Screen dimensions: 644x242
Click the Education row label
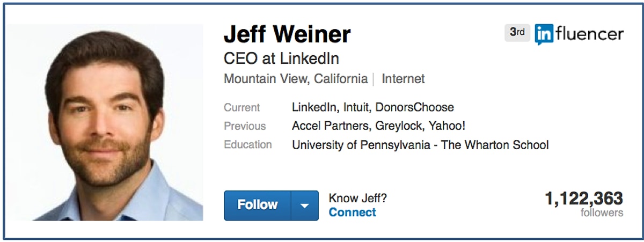(x=248, y=145)
